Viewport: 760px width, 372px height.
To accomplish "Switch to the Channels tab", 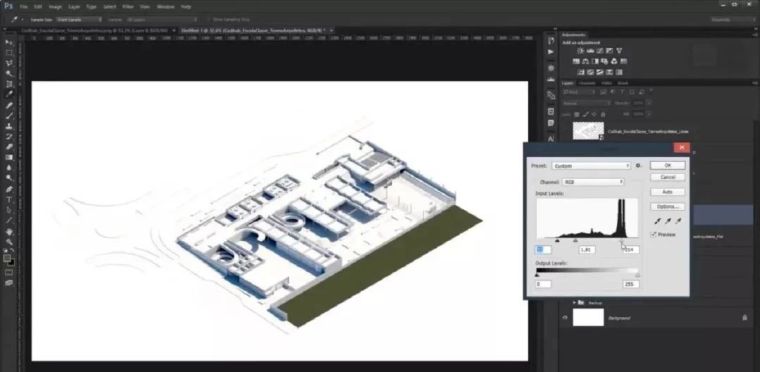I will 587,83.
